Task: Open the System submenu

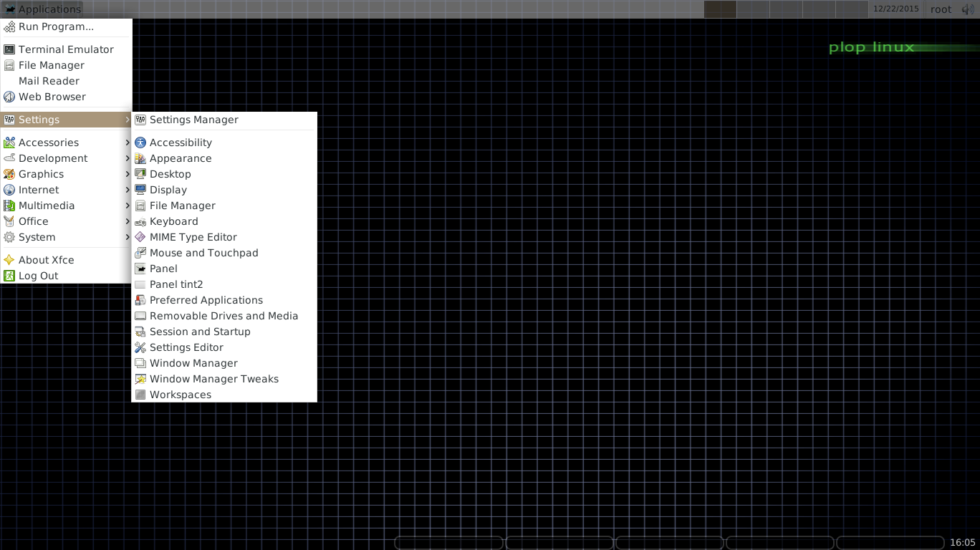Action: pos(66,237)
